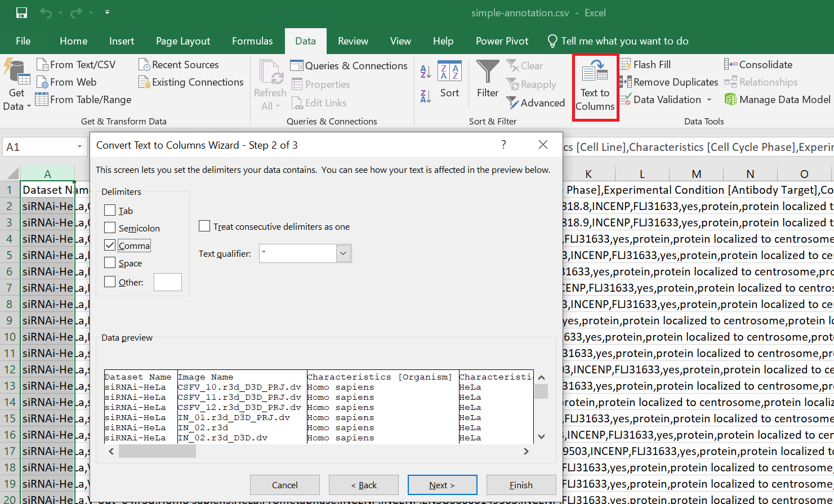Open Queries & Connections pane
Screen dimensions: 834x504
point(349,66)
